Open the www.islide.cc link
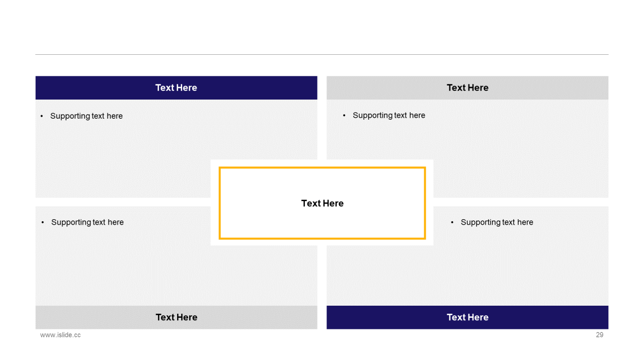Image resolution: width=644 pixels, height=362 pixels. tap(60, 335)
